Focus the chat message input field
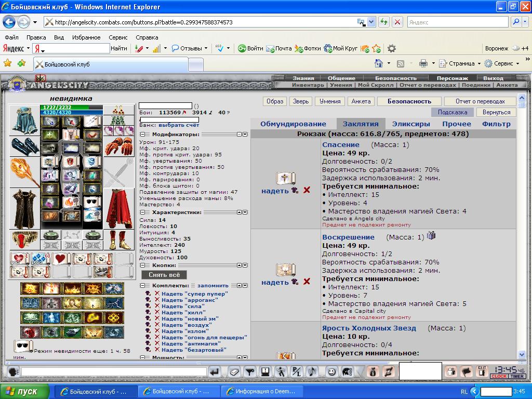The image size is (532, 399). coord(114,372)
